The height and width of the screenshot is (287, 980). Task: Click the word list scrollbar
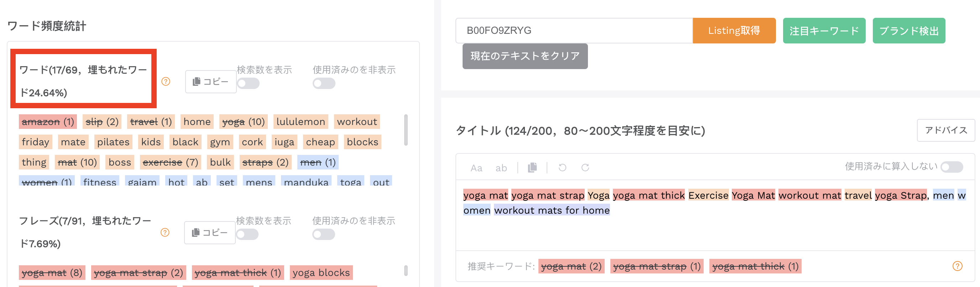point(406,130)
